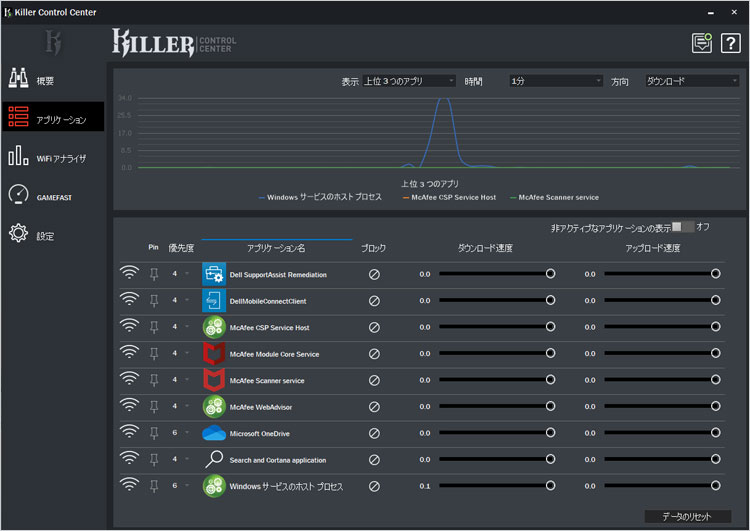Click Microsoft OneDrive cloud icon
The image size is (750, 531).
[x=214, y=433]
